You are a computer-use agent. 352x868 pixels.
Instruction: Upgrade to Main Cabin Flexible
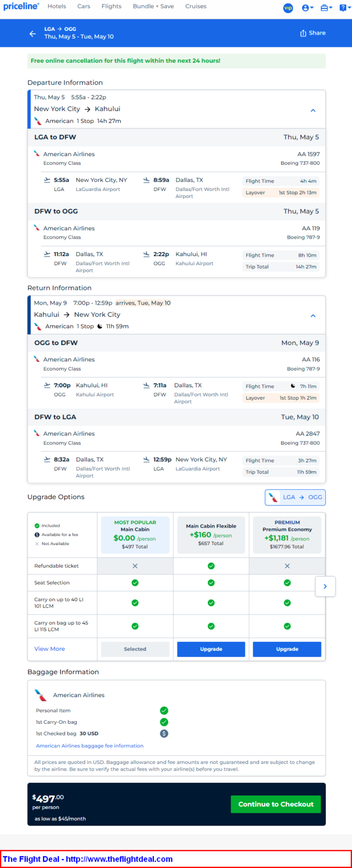click(211, 649)
